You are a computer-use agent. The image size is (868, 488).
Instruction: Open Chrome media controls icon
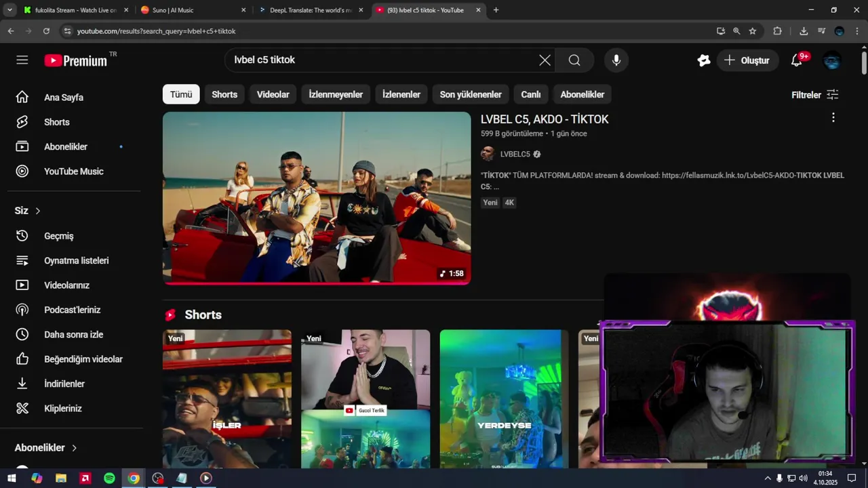[x=821, y=31]
